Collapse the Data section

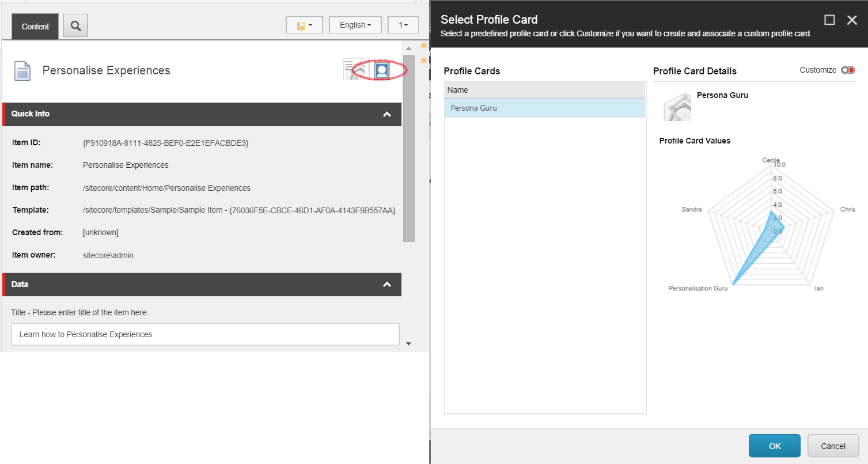387,284
